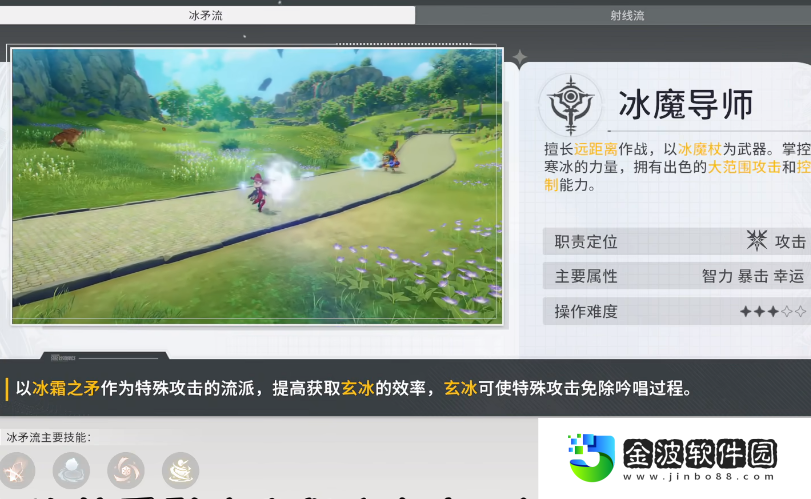Click the 主要属性 row label

click(x=586, y=276)
